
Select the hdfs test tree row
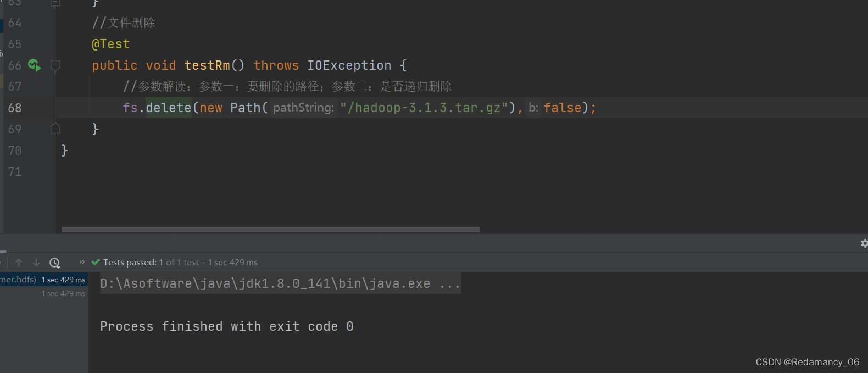click(x=44, y=280)
